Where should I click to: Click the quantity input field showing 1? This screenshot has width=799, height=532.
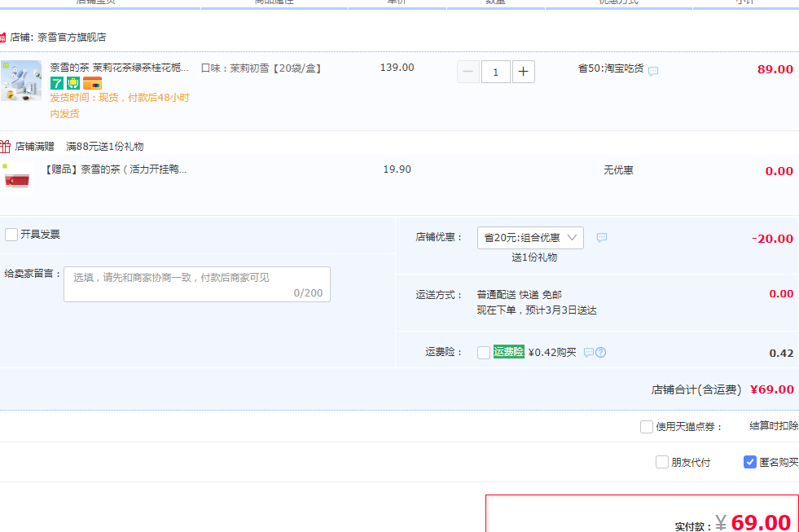click(x=496, y=72)
